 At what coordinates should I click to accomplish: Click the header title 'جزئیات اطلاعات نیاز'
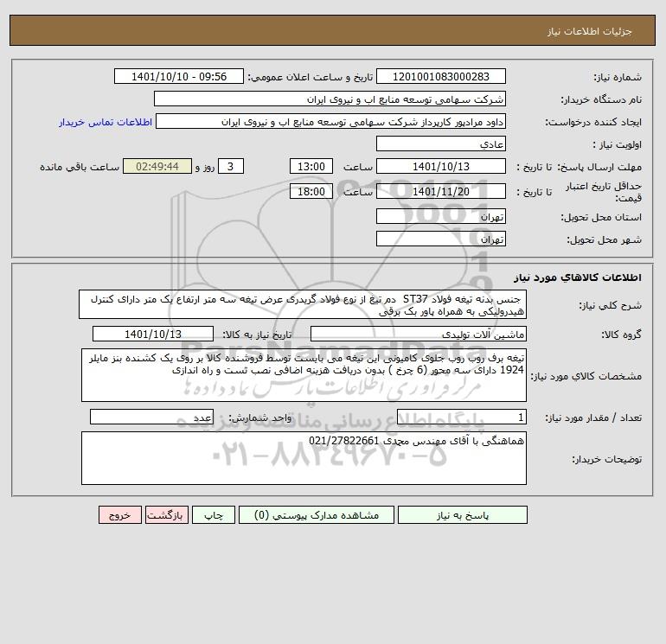pos(590,31)
